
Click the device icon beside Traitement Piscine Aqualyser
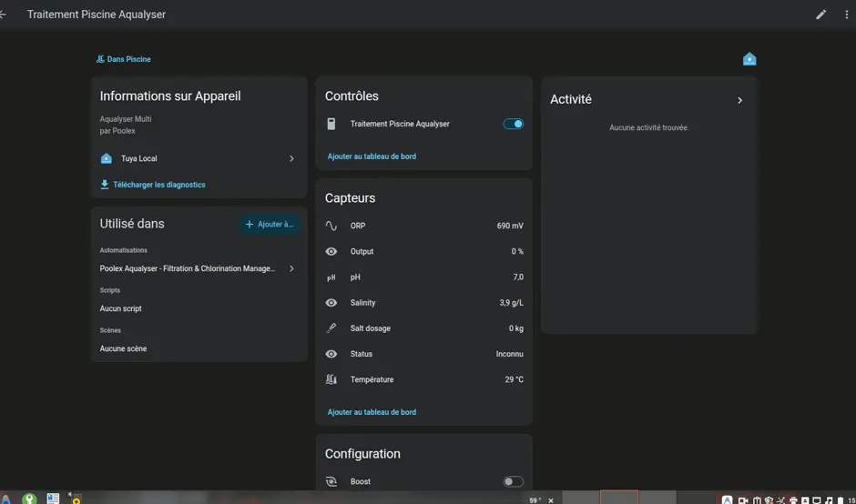(x=331, y=124)
